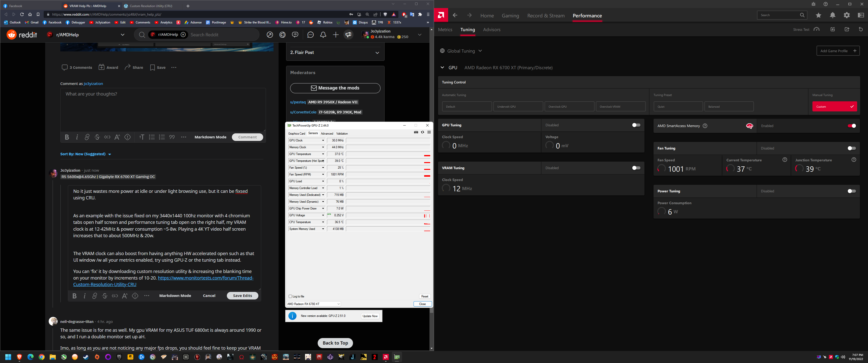Open GPU-Z device selection dropdown
Viewport: 868px width, 363px height.
313,304
